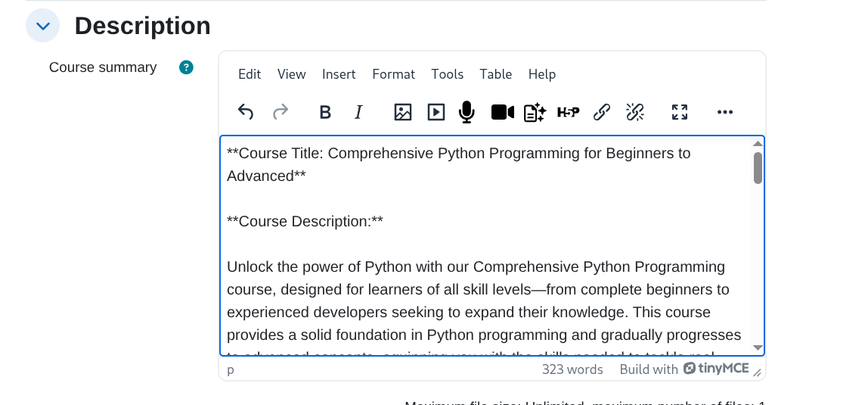Open the Edit menu

coord(250,74)
